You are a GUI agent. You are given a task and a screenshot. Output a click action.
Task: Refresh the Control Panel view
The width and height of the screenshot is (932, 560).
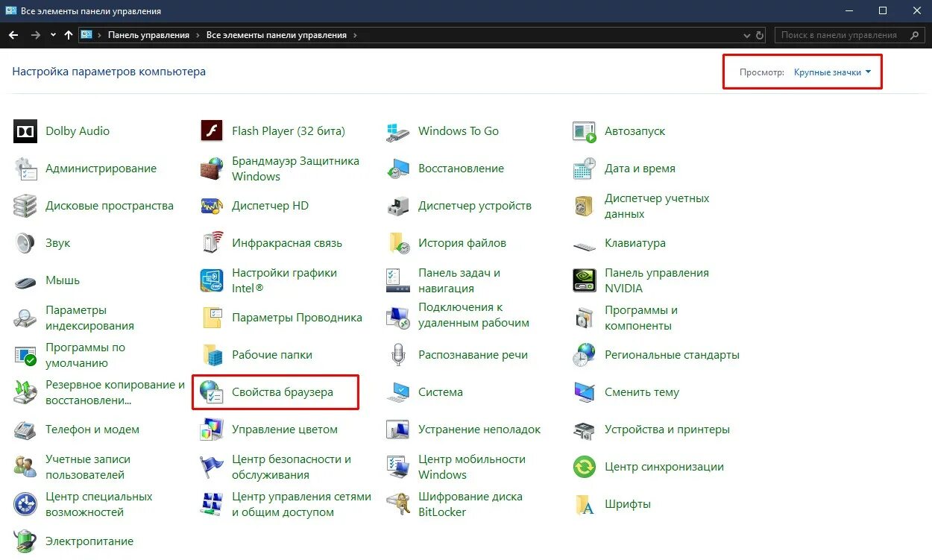pyautogui.click(x=760, y=35)
